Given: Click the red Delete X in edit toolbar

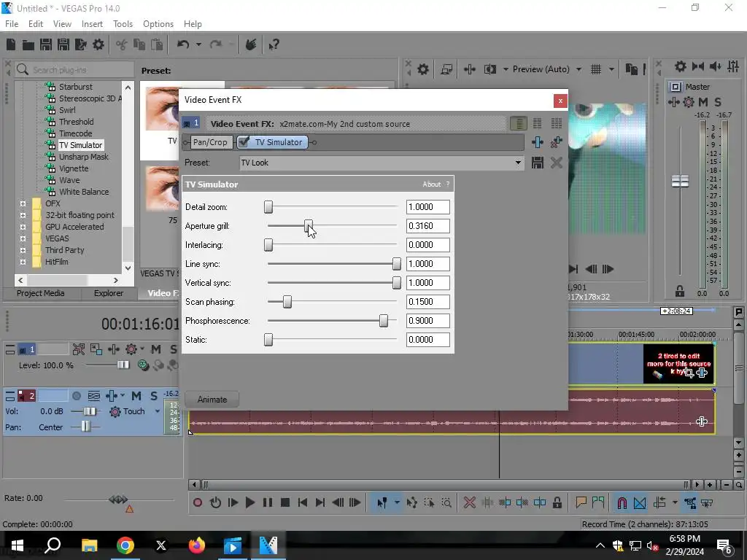Looking at the screenshot, I should (469, 502).
